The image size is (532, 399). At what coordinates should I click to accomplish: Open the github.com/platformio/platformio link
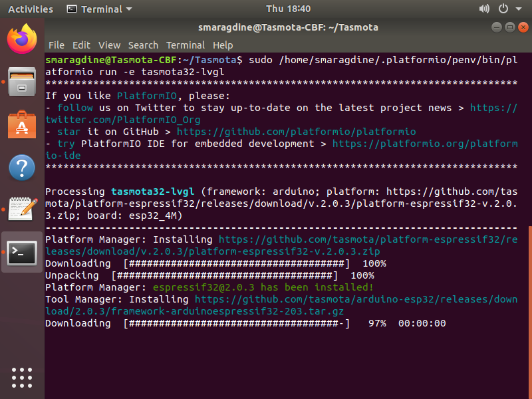[x=296, y=132]
